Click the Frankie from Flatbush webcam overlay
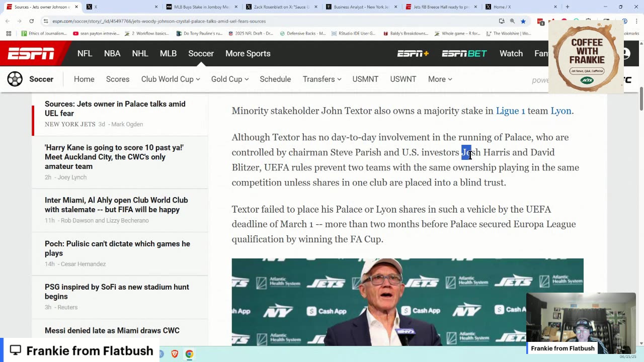This screenshot has height=362, width=644. 581,323
